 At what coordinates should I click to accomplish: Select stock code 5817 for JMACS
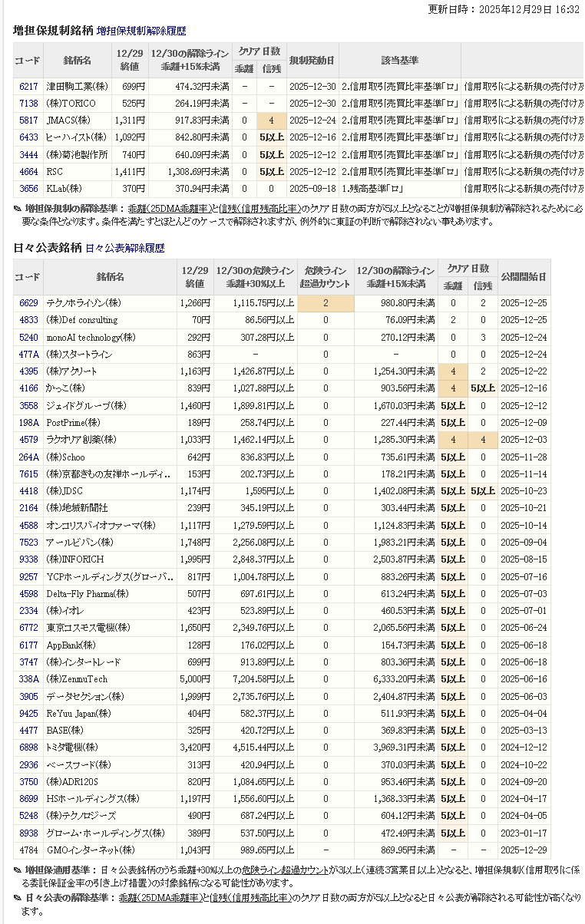pos(28,120)
